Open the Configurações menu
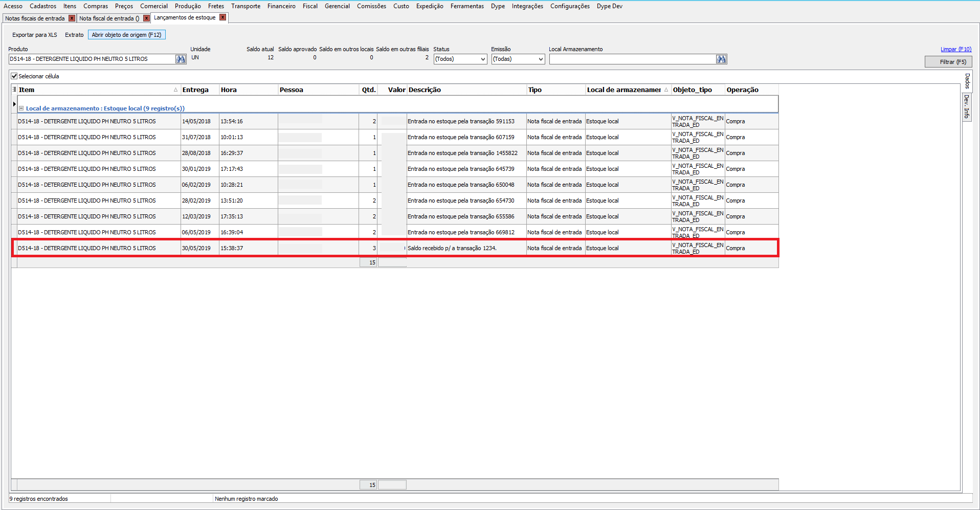This screenshot has width=980, height=510. [570, 6]
